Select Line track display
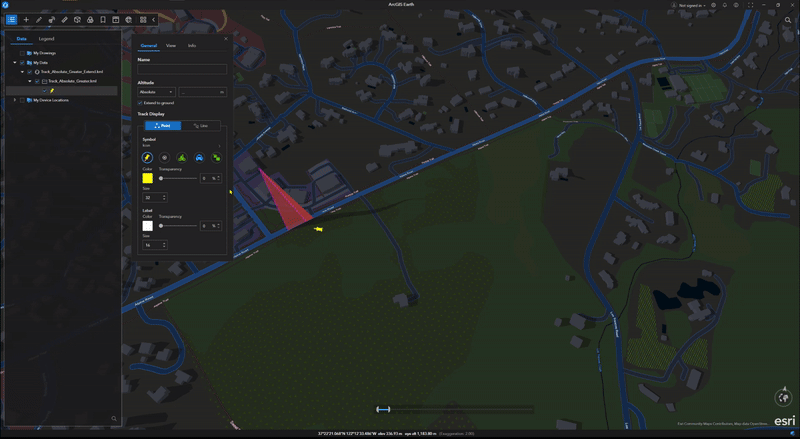 coord(201,126)
